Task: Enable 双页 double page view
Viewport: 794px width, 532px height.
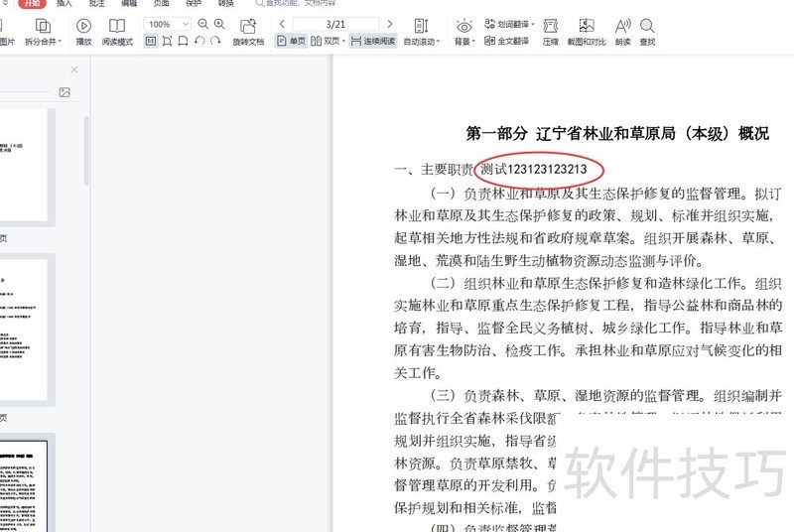Action: point(326,41)
